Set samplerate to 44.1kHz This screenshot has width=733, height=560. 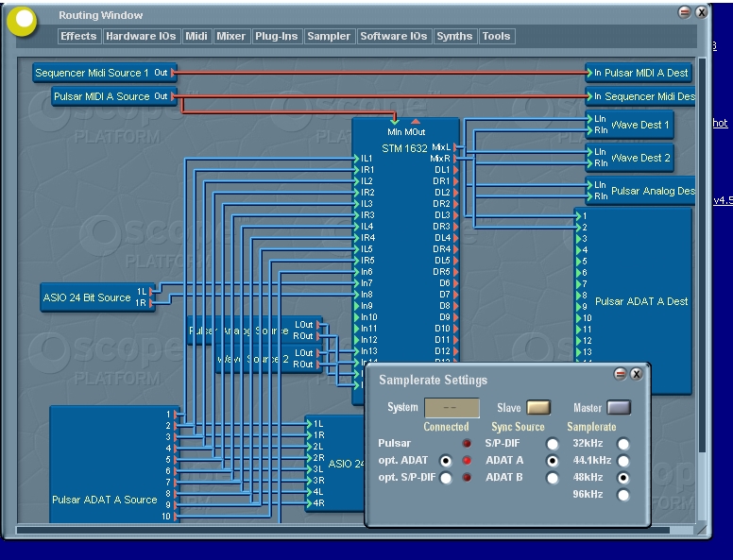[623, 461]
